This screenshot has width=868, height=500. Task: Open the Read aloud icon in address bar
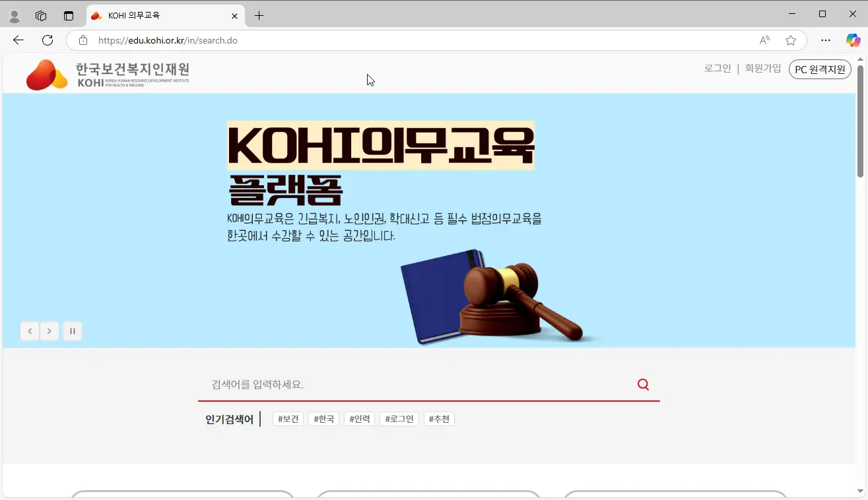point(764,40)
